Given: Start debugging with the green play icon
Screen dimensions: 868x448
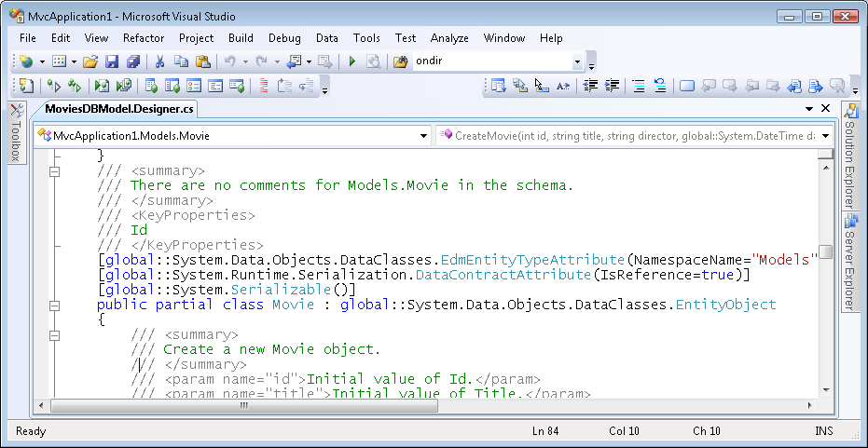Looking at the screenshot, I should point(352,62).
